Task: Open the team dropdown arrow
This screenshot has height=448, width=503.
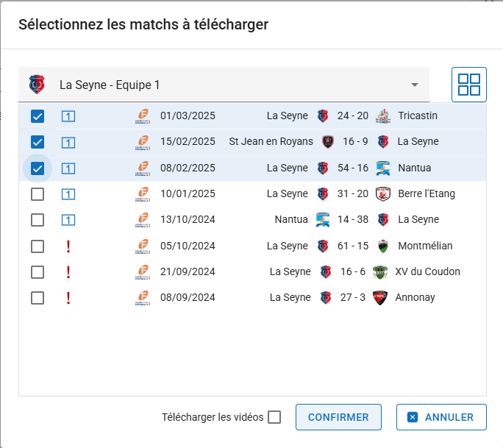Action: click(x=415, y=85)
